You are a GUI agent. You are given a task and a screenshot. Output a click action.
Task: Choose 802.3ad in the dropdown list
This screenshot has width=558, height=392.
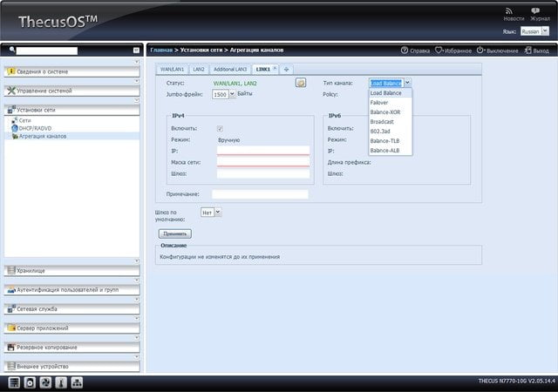point(391,132)
